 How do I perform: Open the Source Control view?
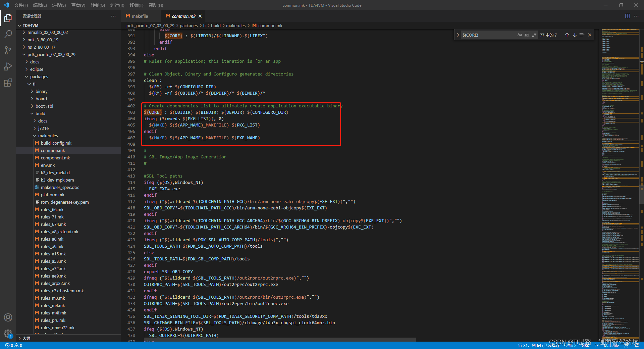(x=8, y=50)
